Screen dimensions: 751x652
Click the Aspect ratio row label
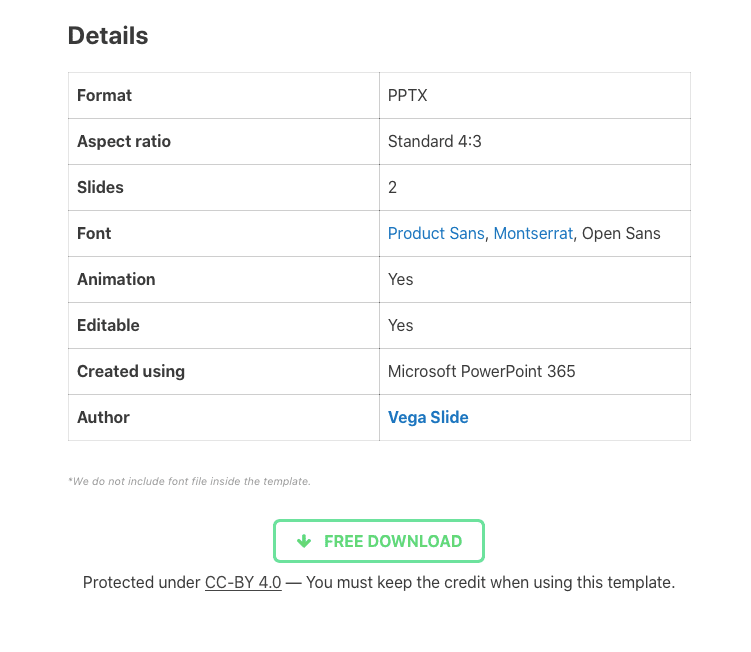tap(124, 141)
